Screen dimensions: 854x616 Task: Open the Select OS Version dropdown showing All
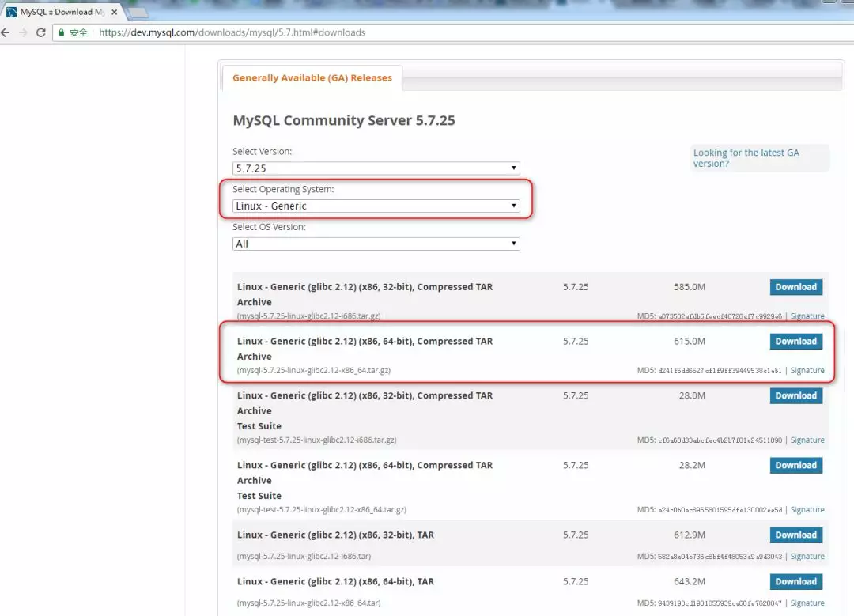point(376,244)
